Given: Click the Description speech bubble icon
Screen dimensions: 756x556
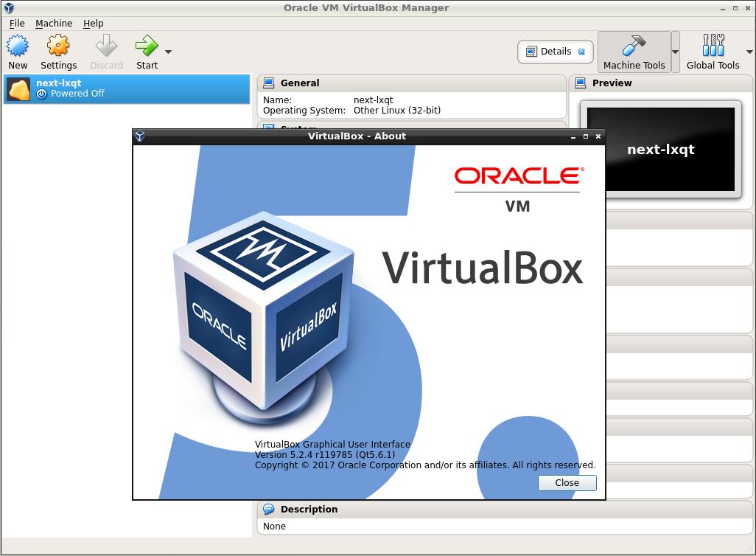Looking at the screenshot, I should point(268,510).
